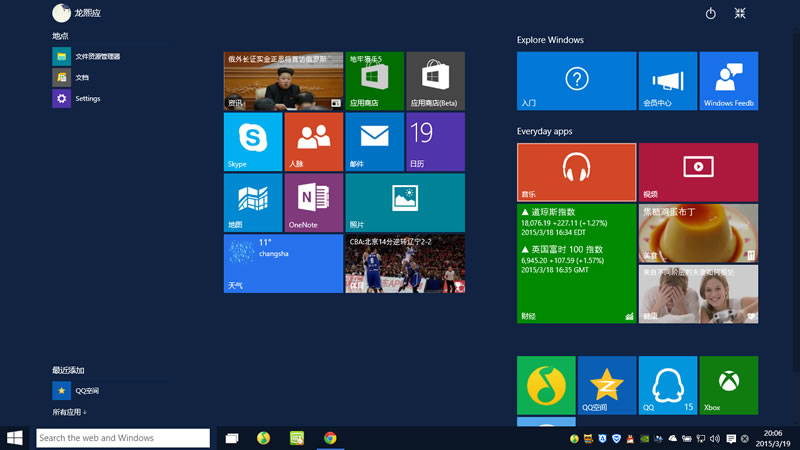The image size is (800, 450).
Task: Open the Mail envelope tile
Action: point(374,142)
